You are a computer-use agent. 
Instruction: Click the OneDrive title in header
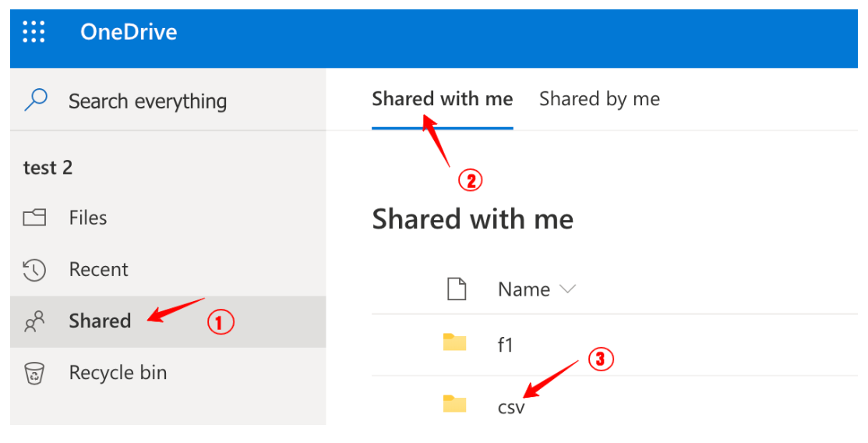(x=129, y=32)
